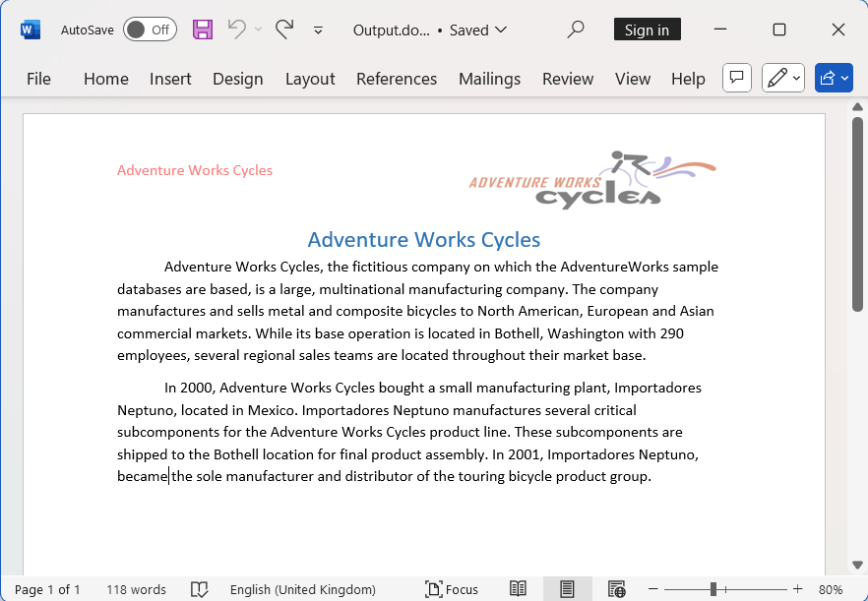Switch to Read Mode view icon
This screenshot has height=601, width=868.
tap(518, 589)
